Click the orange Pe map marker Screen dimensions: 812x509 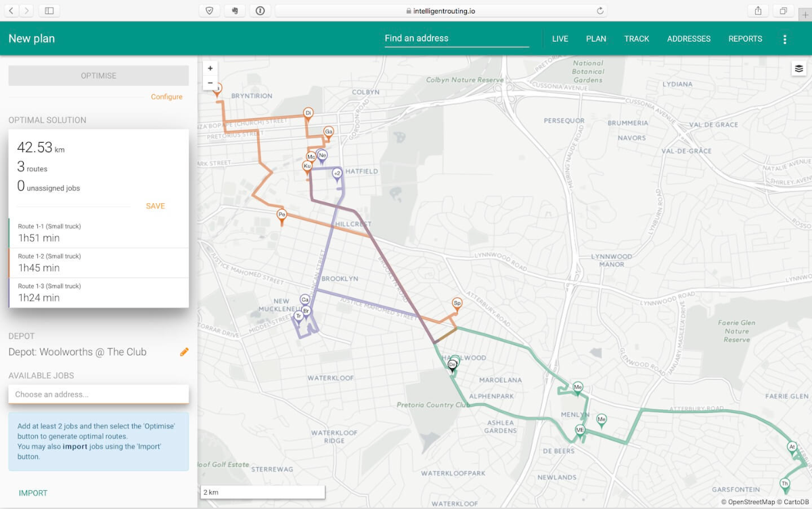(282, 215)
